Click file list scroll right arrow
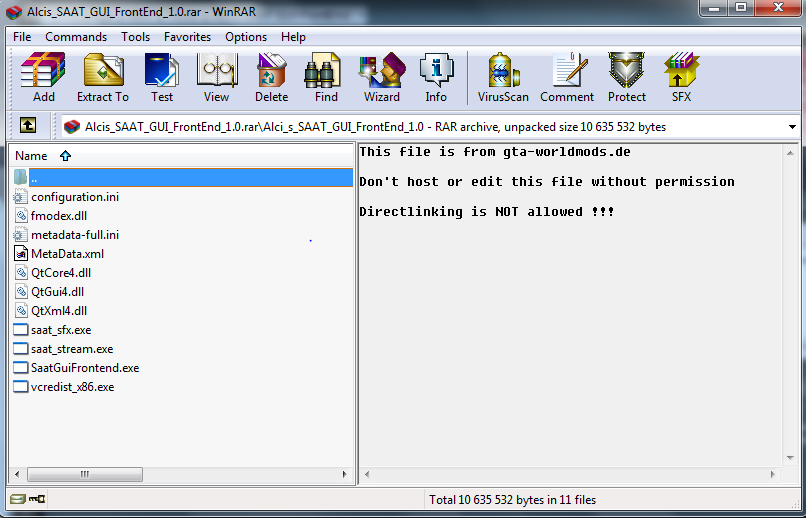The height and width of the screenshot is (518, 806). click(344, 474)
